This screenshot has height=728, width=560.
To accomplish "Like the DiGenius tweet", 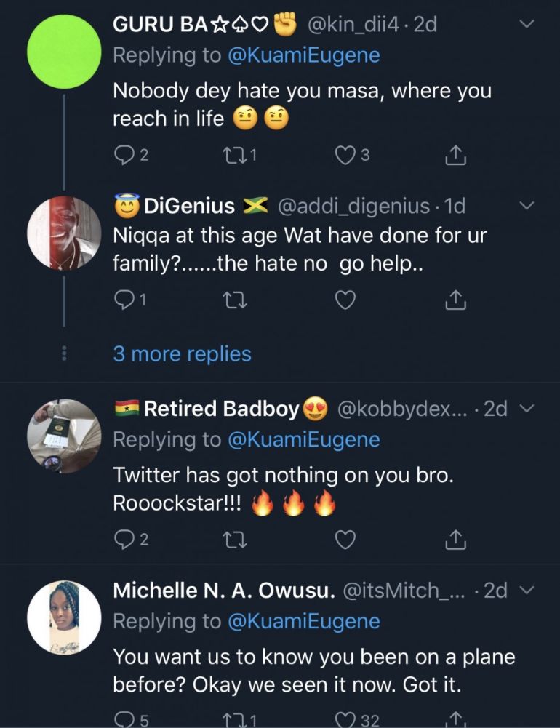I will pos(346,299).
